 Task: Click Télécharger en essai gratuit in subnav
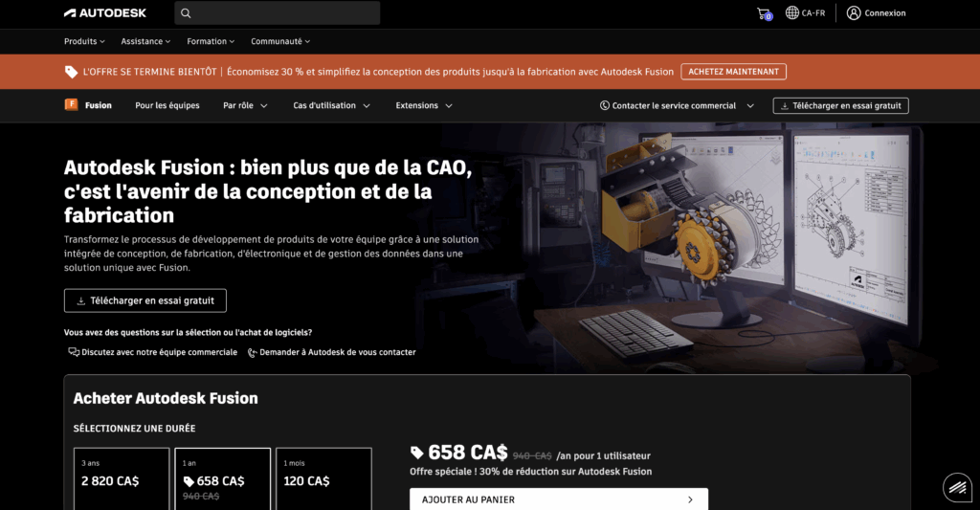point(840,105)
